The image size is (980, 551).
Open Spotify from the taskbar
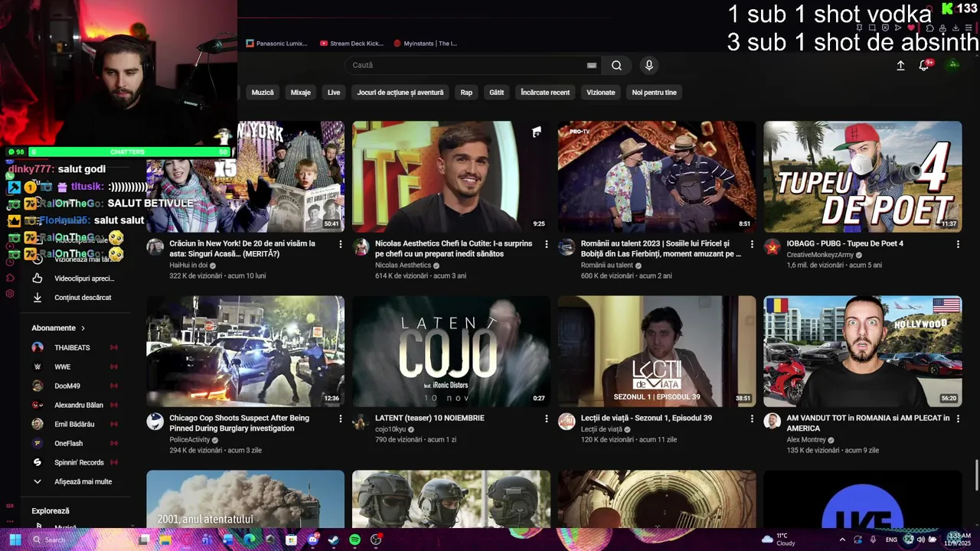354,540
